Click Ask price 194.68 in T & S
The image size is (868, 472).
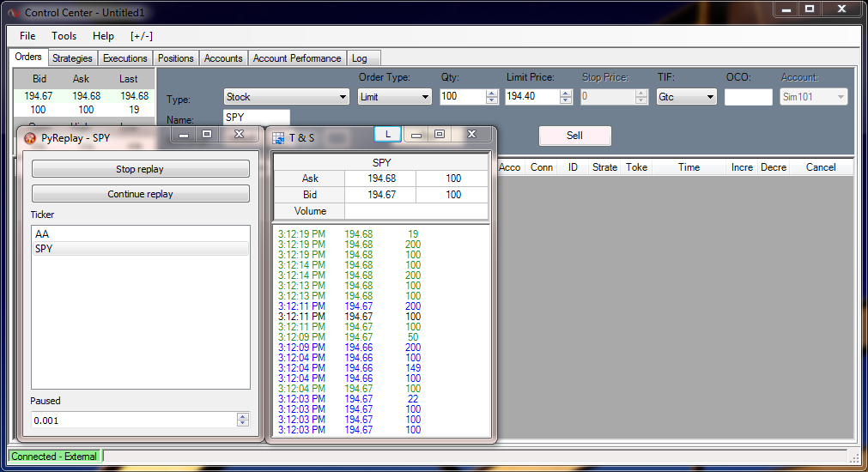(x=381, y=179)
